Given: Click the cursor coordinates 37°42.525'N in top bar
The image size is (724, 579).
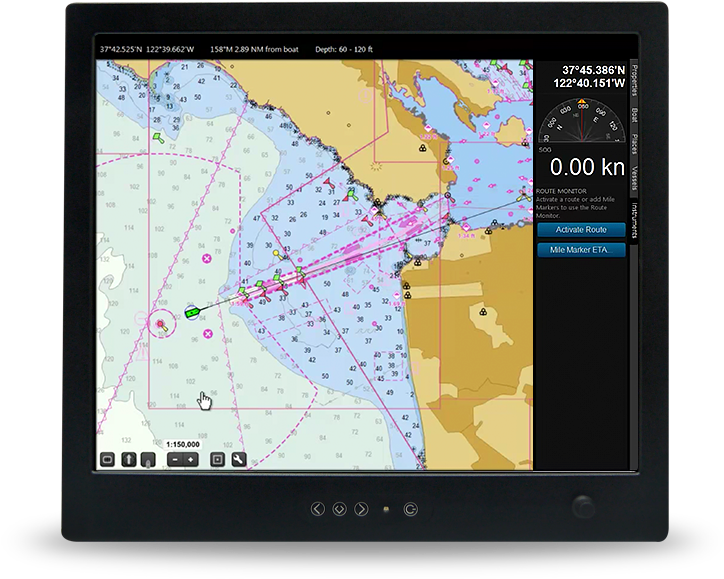Looking at the screenshot, I should [x=147, y=49].
